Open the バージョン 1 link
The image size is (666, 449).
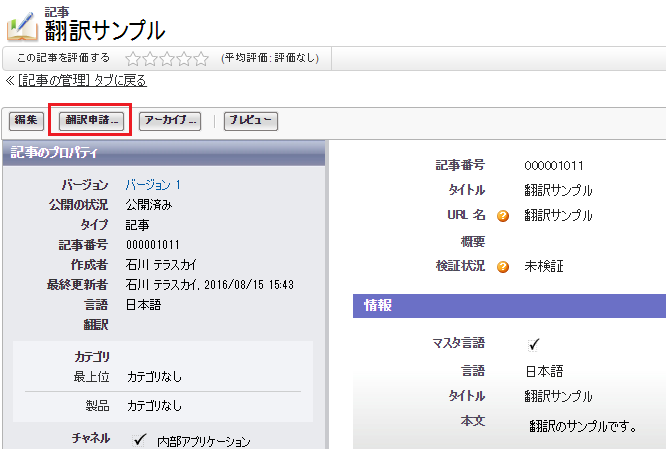153,185
